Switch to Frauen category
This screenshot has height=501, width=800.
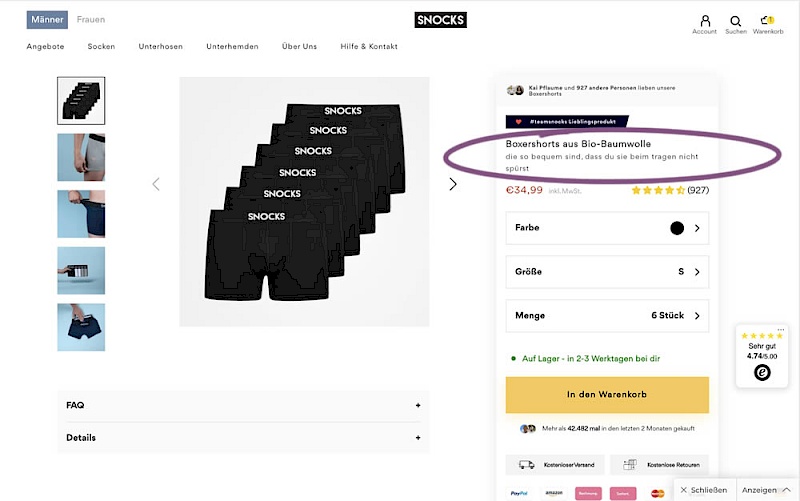pos(91,20)
